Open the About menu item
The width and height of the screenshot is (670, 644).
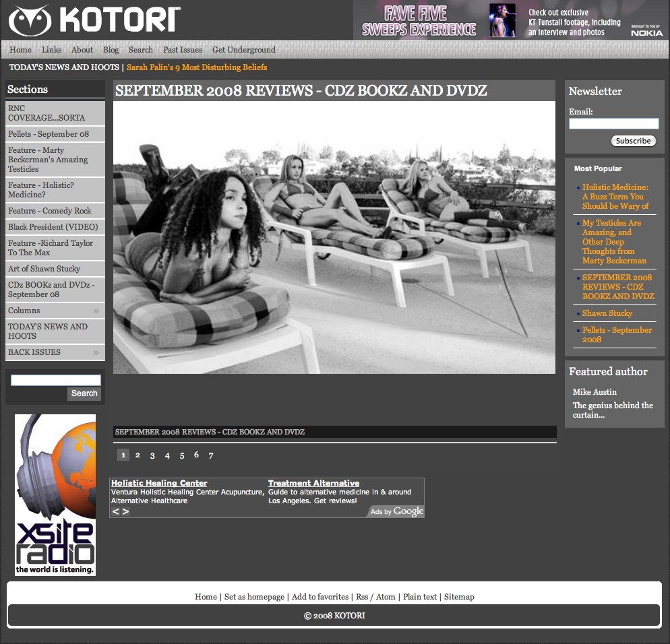(82, 50)
